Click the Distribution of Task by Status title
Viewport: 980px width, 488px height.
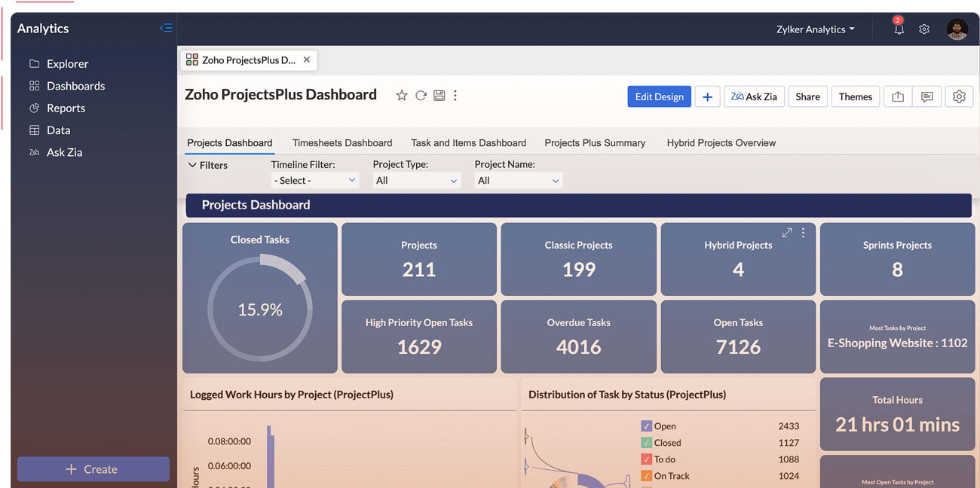tap(627, 395)
